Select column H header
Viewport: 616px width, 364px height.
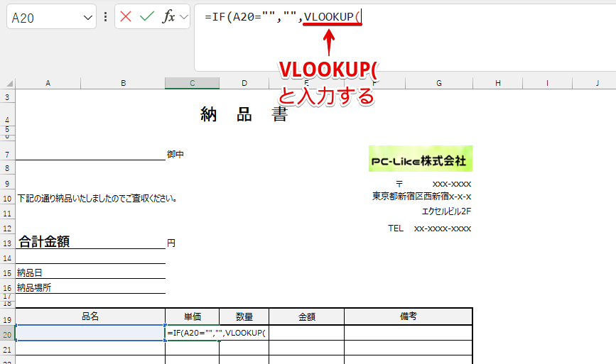(x=498, y=83)
